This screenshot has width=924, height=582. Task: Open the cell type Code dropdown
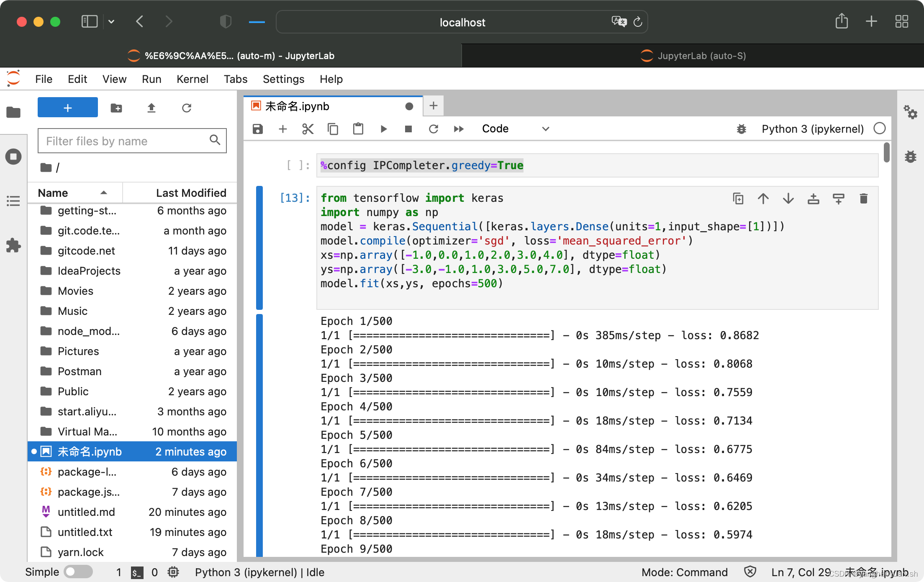point(515,129)
